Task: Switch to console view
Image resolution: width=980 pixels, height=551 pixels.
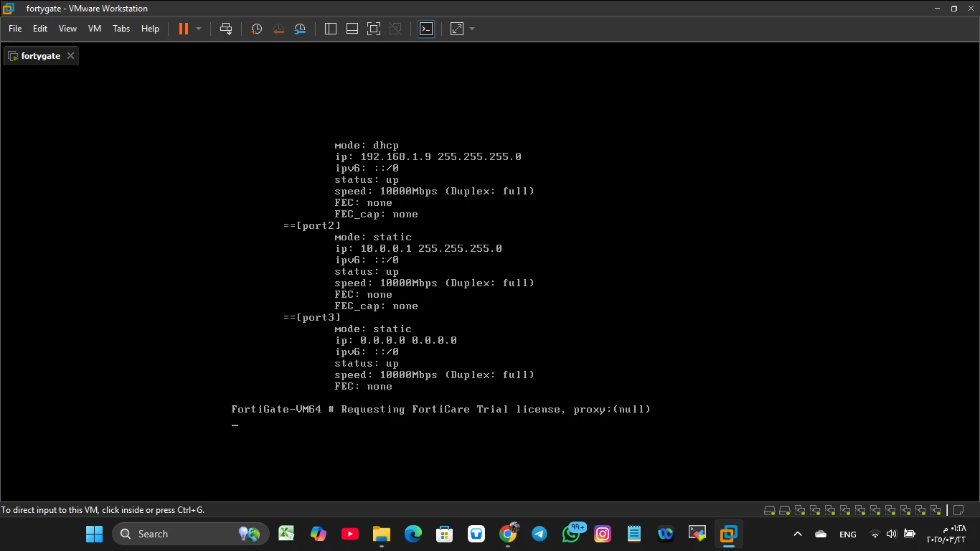Action: click(x=426, y=29)
